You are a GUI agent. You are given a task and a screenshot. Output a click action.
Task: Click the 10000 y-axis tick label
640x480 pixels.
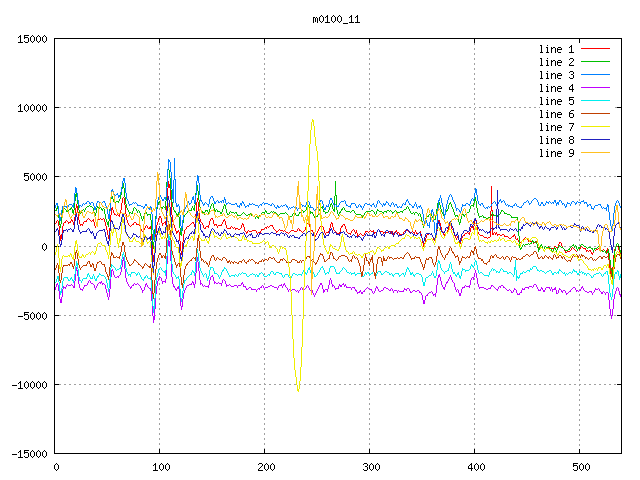pos(32,108)
